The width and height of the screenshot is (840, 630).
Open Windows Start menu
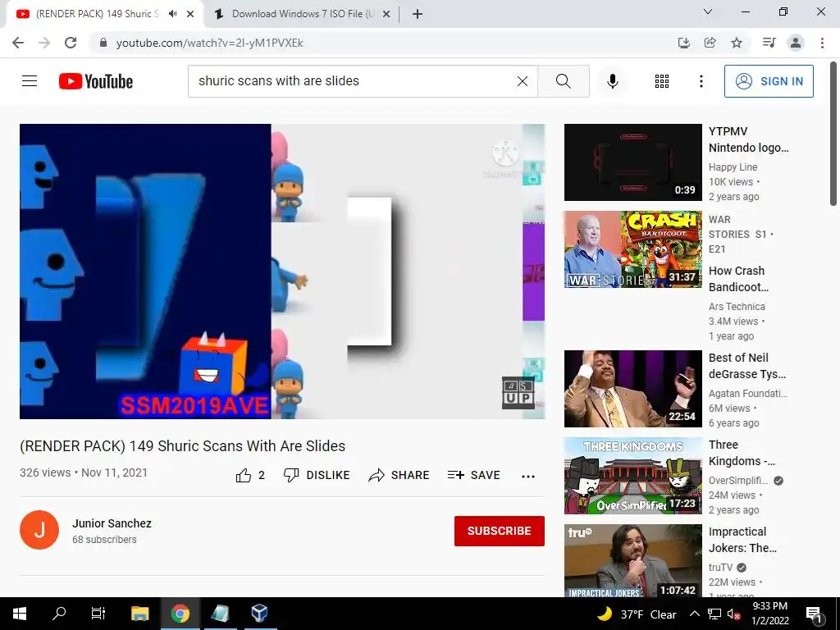[20, 614]
